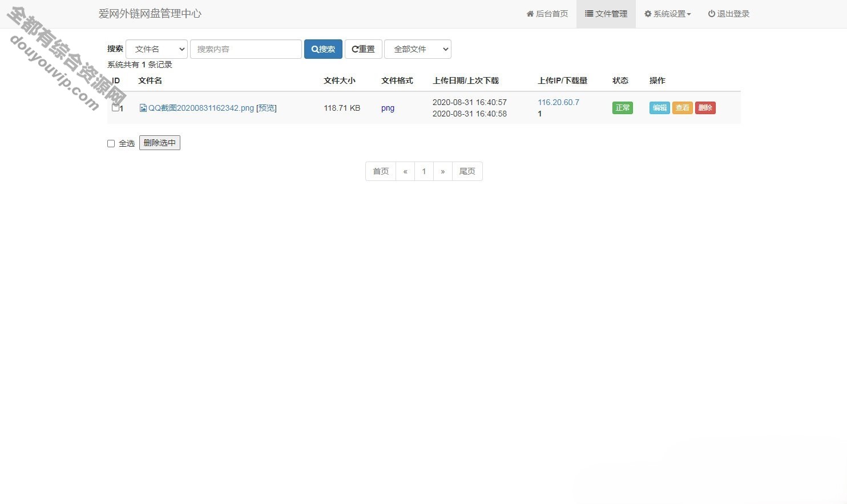Viewport: 847px width, 504px height.
Task: Click the home icon in 后台首页
Action: pyautogui.click(x=530, y=14)
